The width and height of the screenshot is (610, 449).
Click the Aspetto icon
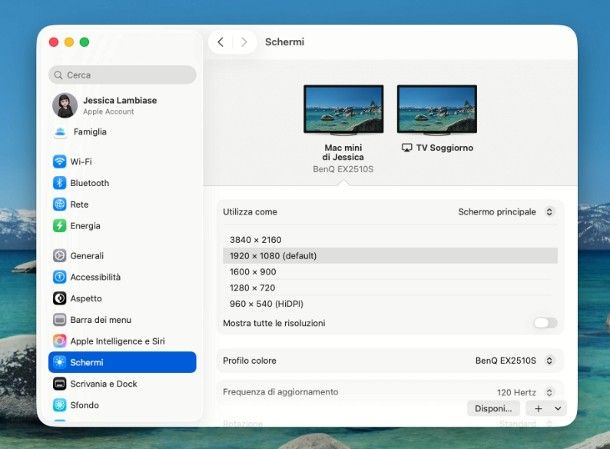60,298
